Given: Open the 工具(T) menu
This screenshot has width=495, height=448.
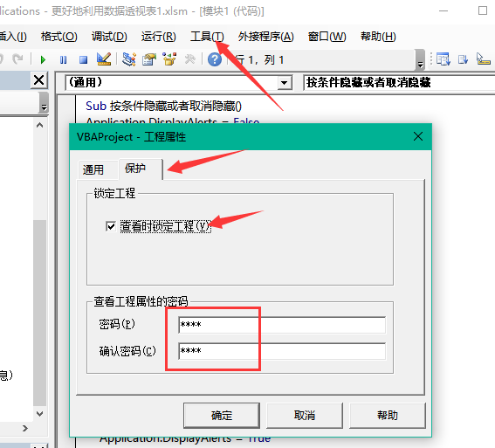Looking at the screenshot, I should pyautogui.click(x=207, y=37).
